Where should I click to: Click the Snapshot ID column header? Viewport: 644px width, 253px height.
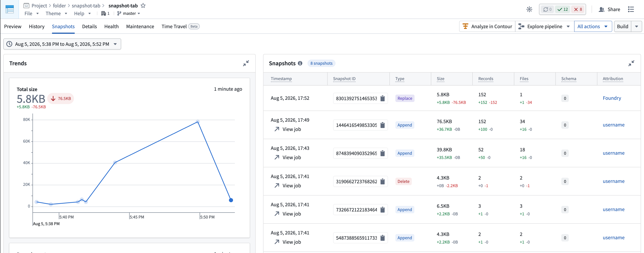pyautogui.click(x=344, y=79)
